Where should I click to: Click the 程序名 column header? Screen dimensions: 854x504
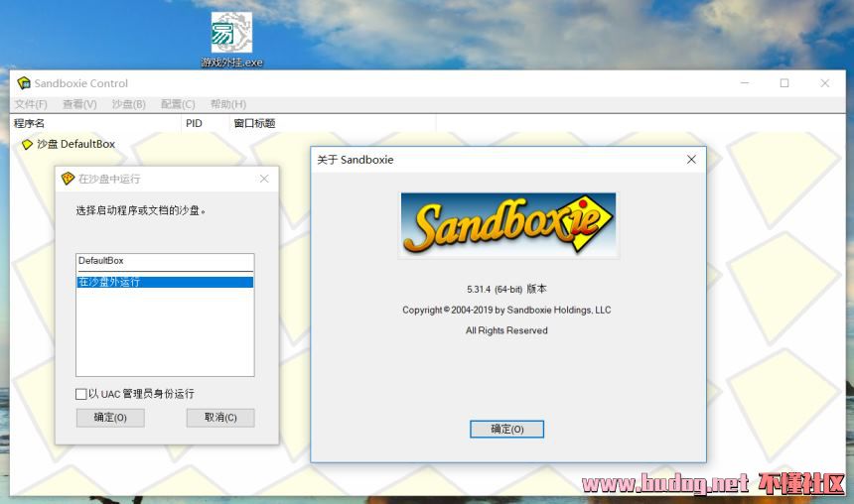coord(95,124)
